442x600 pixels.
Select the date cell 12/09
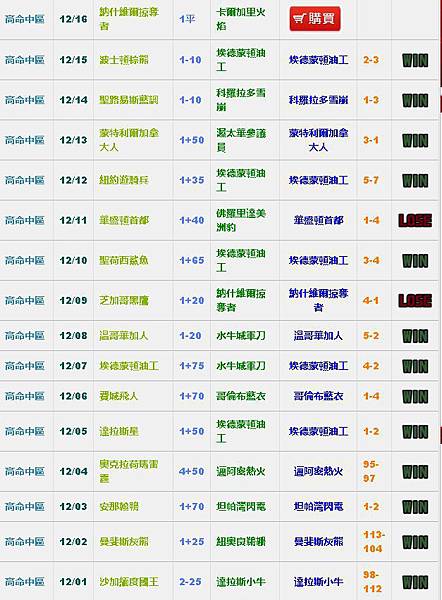(73, 300)
